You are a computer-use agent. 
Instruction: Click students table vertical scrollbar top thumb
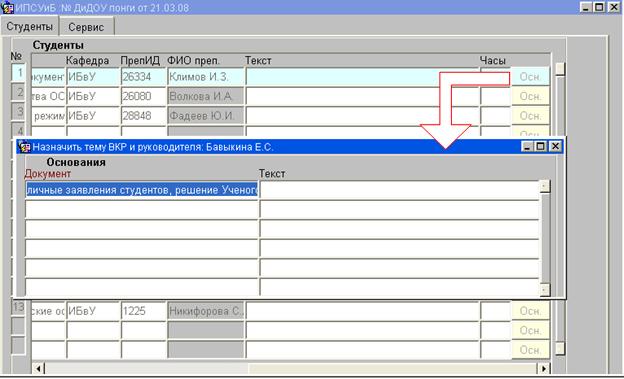click(560, 68)
